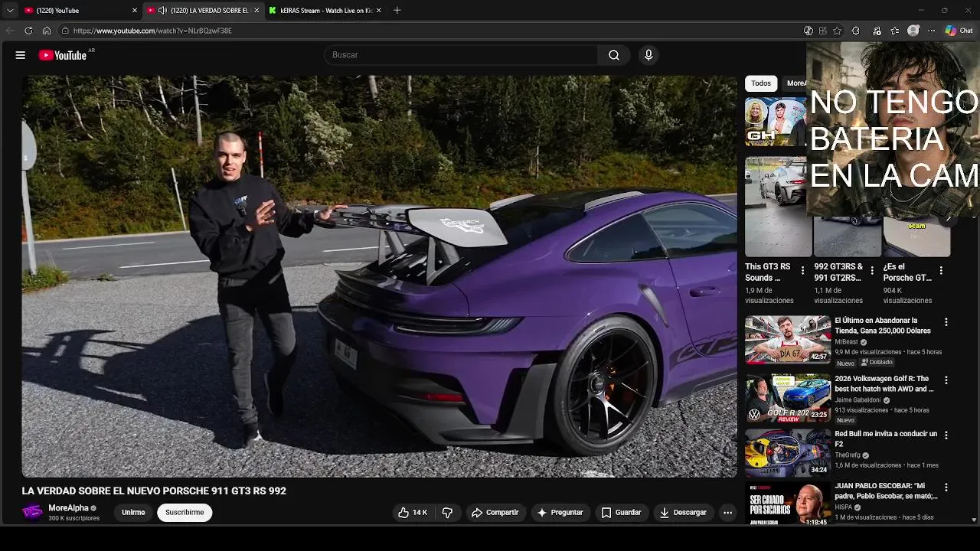Mute tab via speaker icon
This screenshot has height=551, width=980.
[162, 11]
